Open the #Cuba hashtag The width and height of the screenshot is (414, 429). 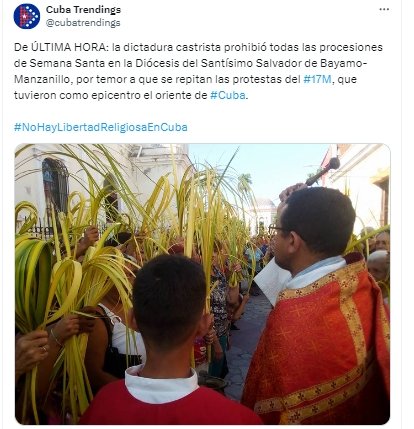click(x=228, y=95)
